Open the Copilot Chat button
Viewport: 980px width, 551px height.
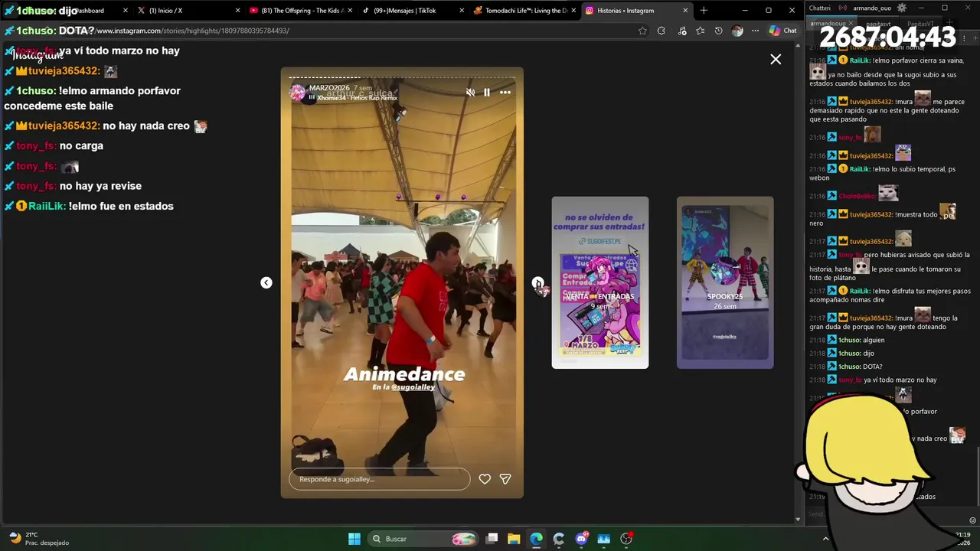783,31
